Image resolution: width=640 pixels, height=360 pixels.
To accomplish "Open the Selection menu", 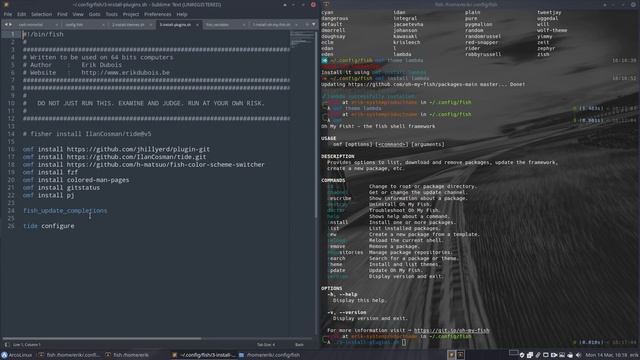I will tap(42, 14).
